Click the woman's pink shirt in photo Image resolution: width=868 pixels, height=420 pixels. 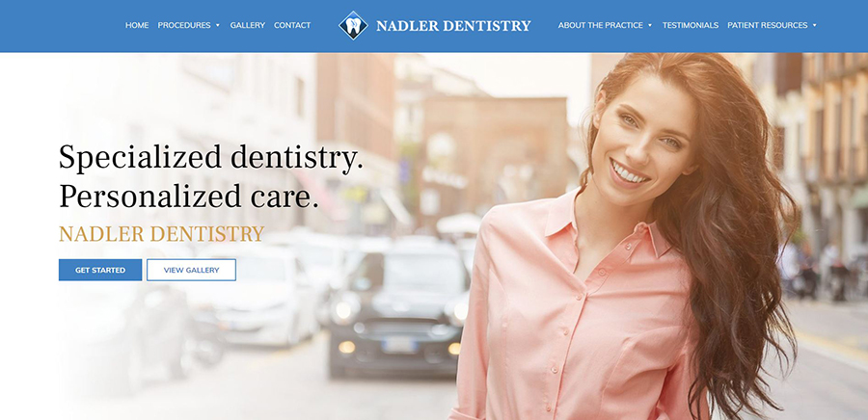(576, 315)
